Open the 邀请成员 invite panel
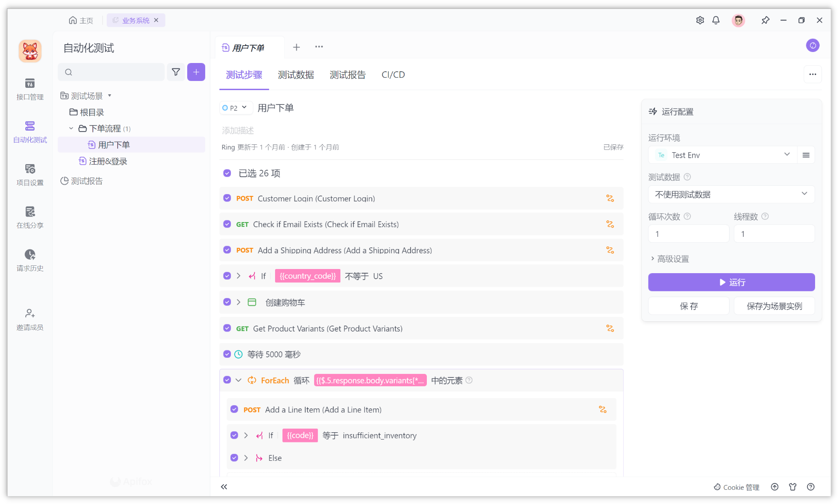 tap(29, 319)
